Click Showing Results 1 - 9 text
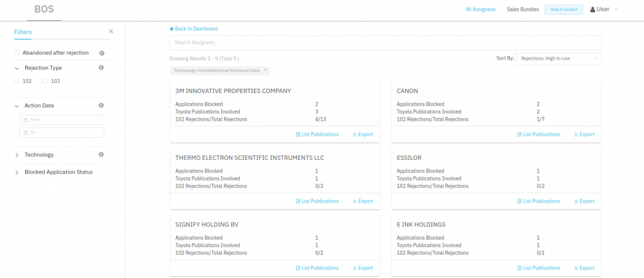644x278 pixels. tap(204, 58)
